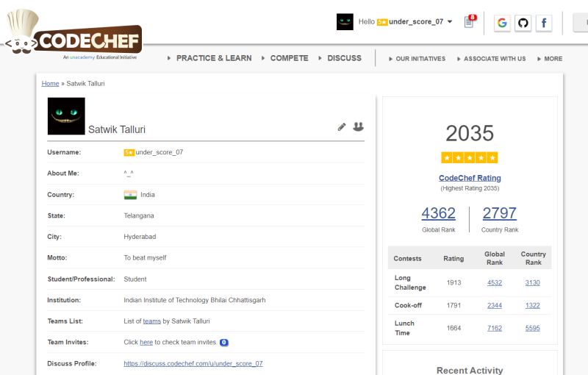Click the small avatar in the header
Image resolution: width=588 pixels, height=375 pixels.
345,22
